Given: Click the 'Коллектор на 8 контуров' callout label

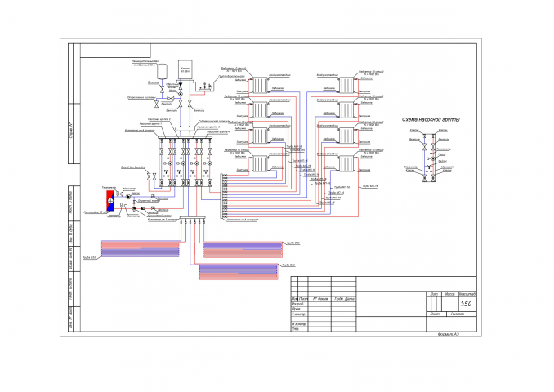Looking at the screenshot, I should coord(243,220).
